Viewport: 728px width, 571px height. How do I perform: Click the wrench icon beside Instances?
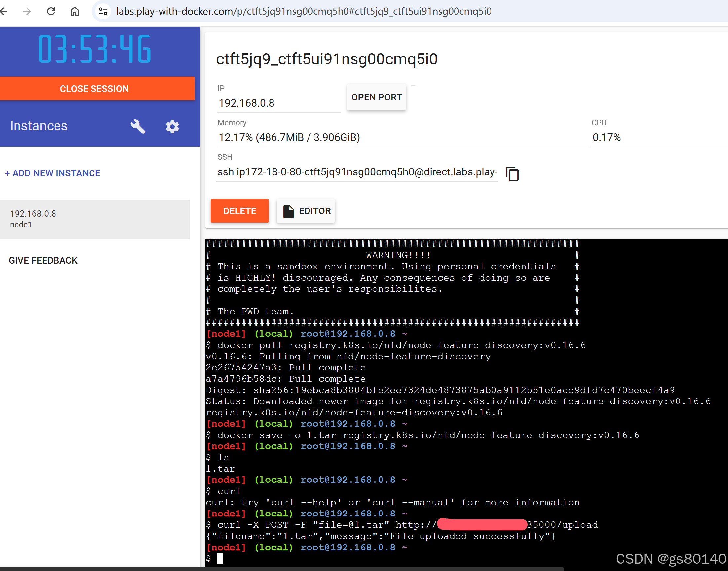click(138, 126)
